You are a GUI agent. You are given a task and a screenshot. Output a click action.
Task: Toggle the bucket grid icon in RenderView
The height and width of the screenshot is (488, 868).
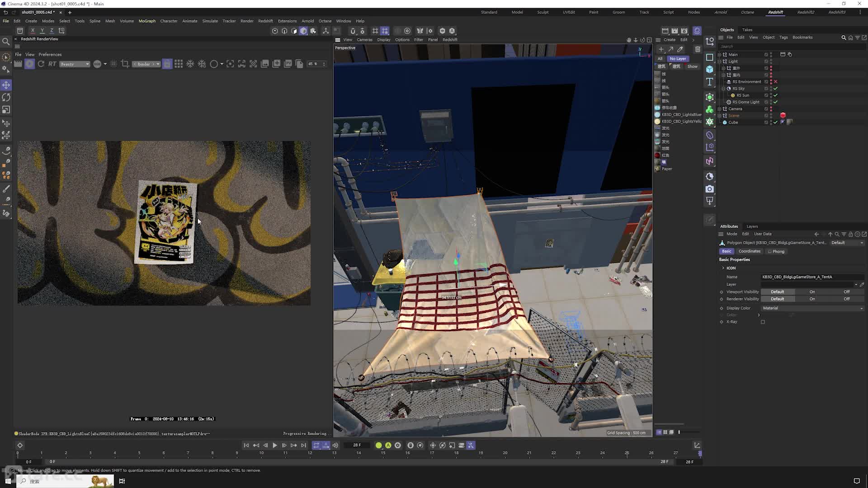tap(179, 64)
